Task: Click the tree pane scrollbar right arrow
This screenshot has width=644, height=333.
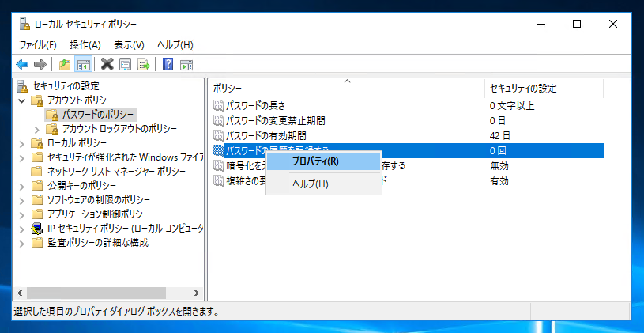Action: (197, 293)
